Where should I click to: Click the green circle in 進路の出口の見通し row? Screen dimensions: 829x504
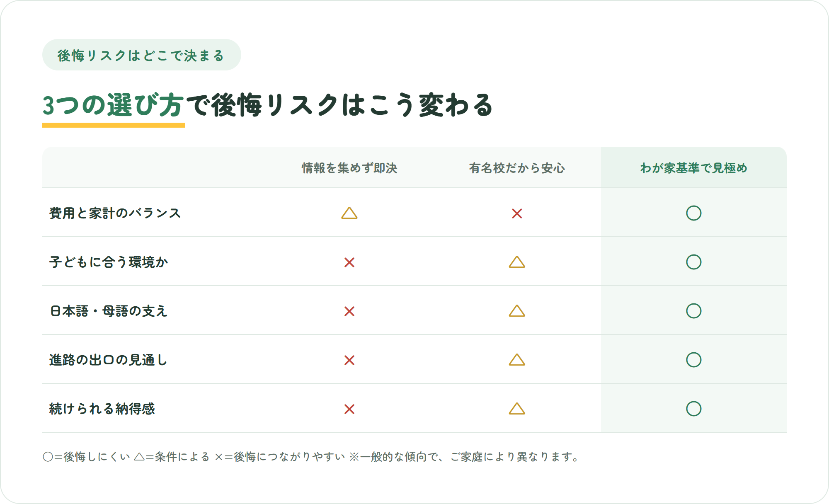(x=693, y=360)
